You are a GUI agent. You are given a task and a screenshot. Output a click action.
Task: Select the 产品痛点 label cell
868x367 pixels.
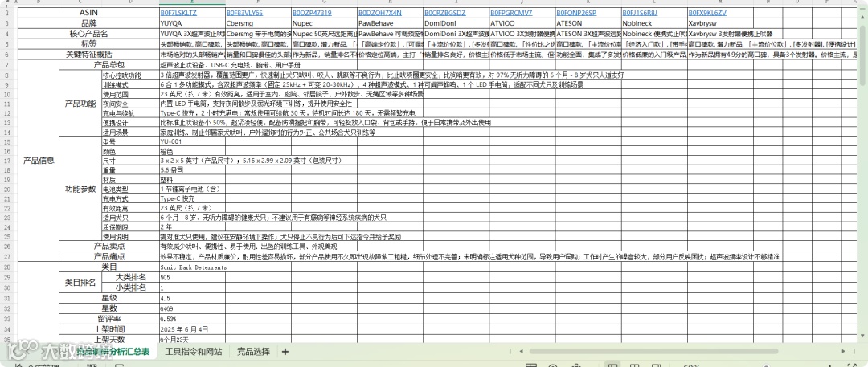pyautogui.click(x=109, y=256)
